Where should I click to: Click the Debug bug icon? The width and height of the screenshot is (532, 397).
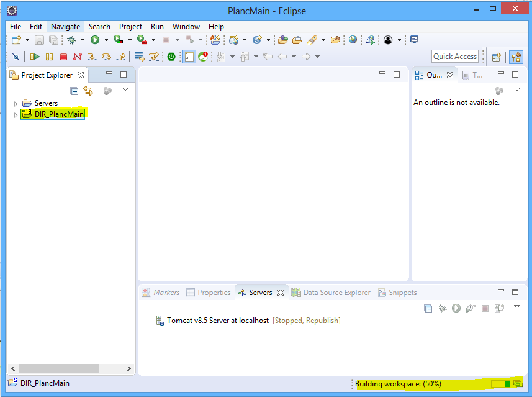pyautogui.click(x=72, y=40)
